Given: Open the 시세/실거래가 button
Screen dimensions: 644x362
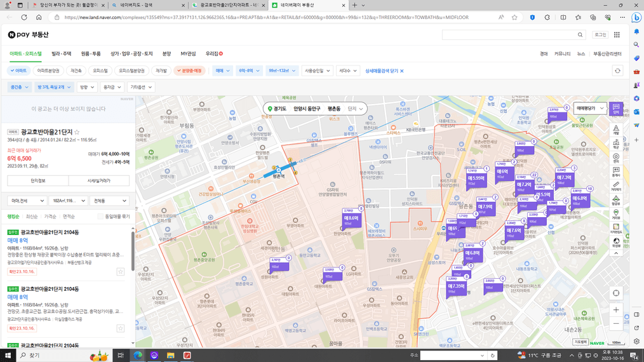Looking at the screenshot, I should click(99, 181).
